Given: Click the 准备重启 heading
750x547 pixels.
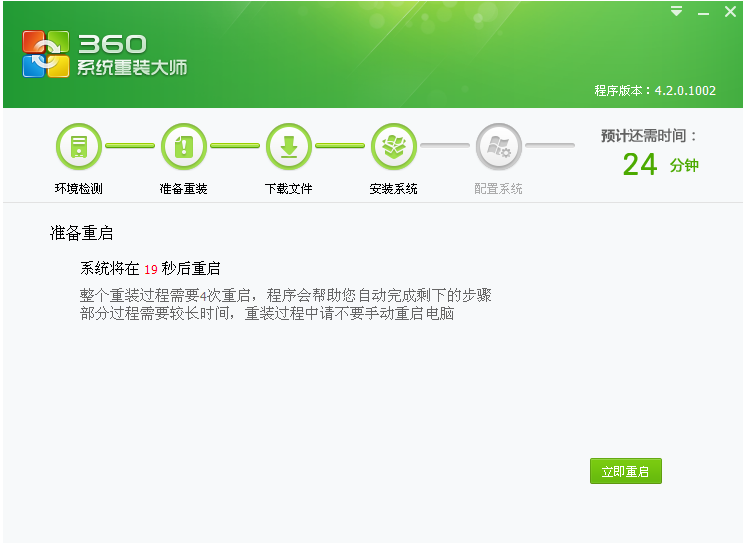Looking at the screenshot, I should pos(82,234).
